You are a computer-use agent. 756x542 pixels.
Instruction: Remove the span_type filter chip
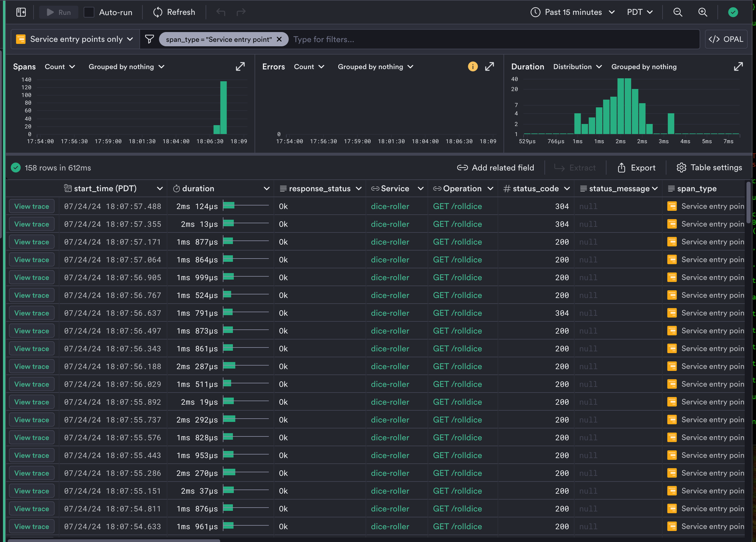click(x=279, y=39)
